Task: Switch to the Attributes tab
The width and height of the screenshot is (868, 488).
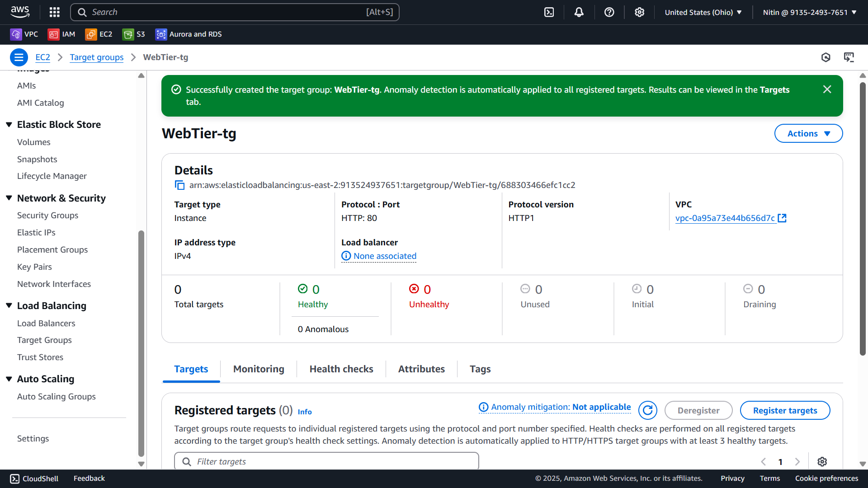Action: pos(421,369)
